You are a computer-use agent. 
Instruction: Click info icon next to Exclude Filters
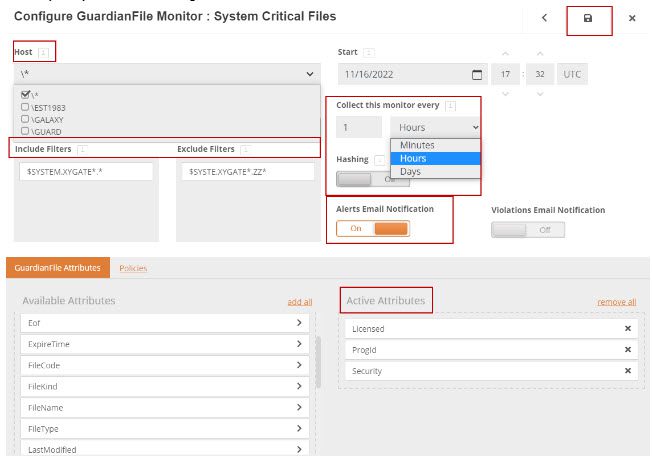[x=245, y=150]
